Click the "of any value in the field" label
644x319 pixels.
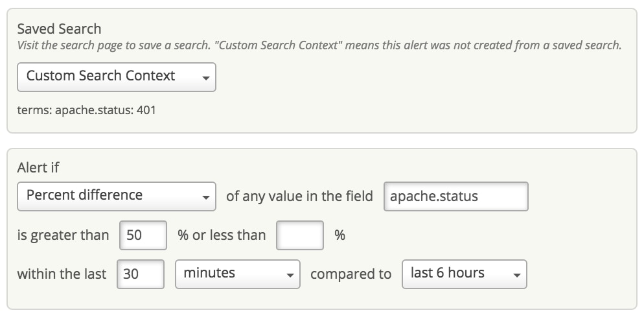299,196
